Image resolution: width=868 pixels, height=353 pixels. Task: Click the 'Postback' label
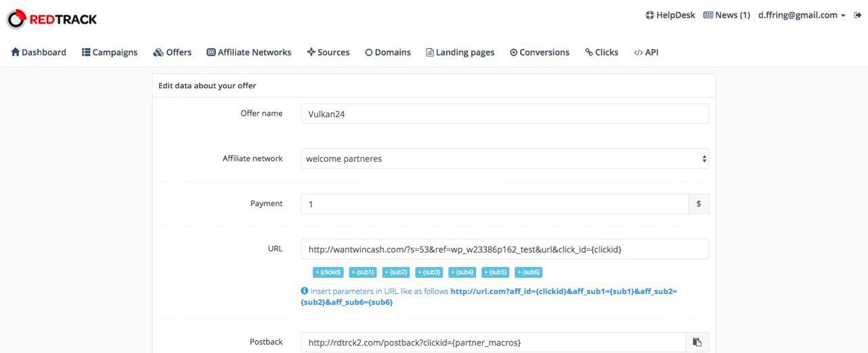[267, 341]
